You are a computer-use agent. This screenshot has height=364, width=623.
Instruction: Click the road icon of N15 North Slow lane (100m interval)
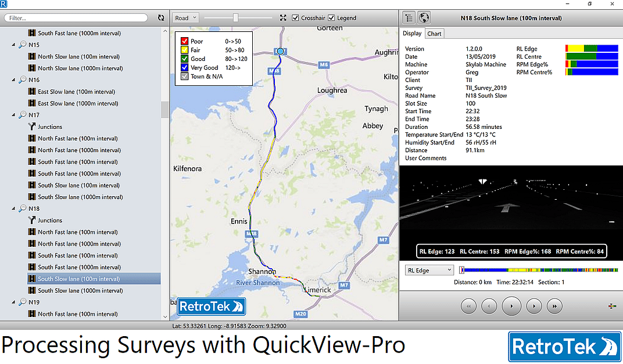point(32,56)
